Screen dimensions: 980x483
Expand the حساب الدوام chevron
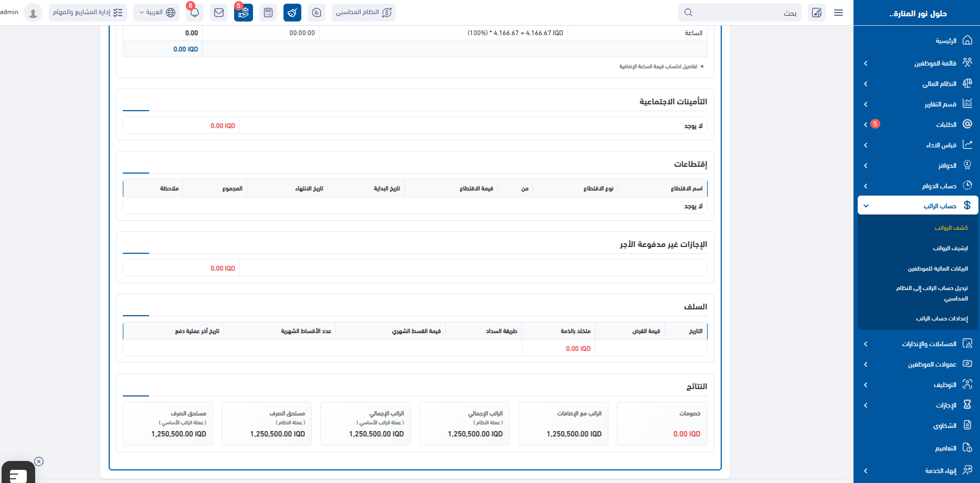[x=866, y=186]
